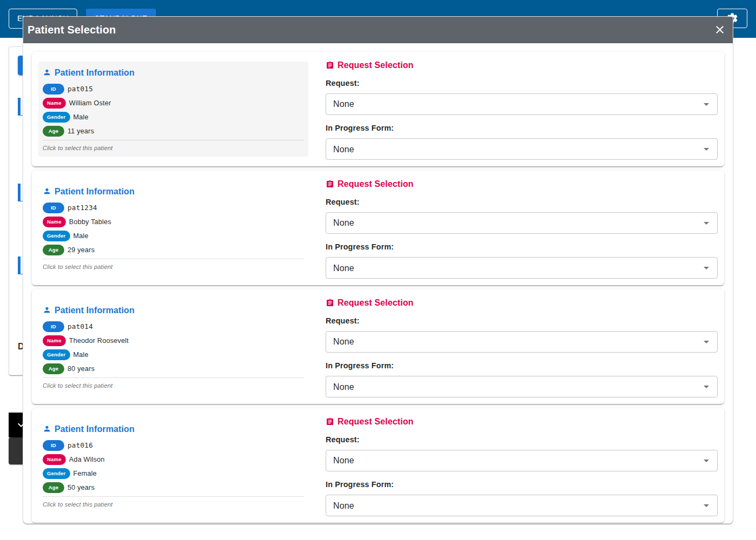The width and height of the screenshot is (756, 540).
Task: Open In Progress Form dropdown for William Oster
Action: coord(521,149)
